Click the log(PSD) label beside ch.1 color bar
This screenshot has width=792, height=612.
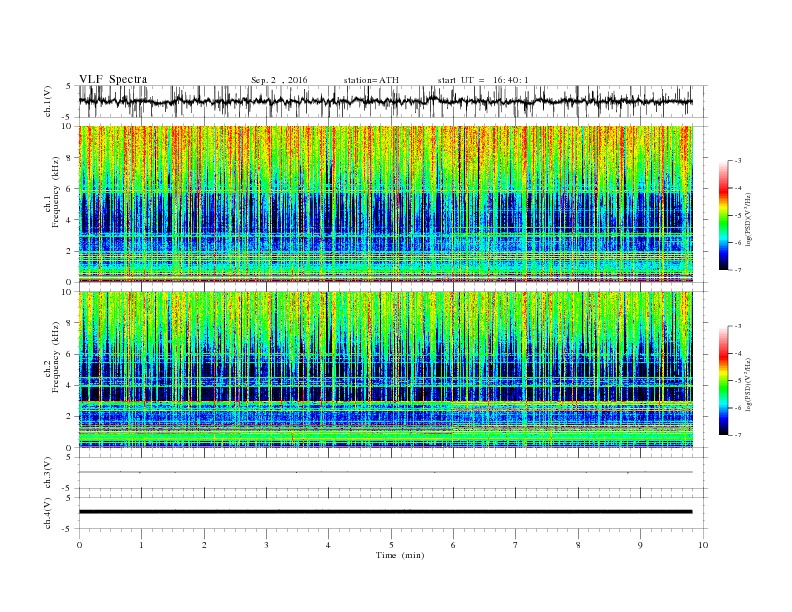point(748,219)
